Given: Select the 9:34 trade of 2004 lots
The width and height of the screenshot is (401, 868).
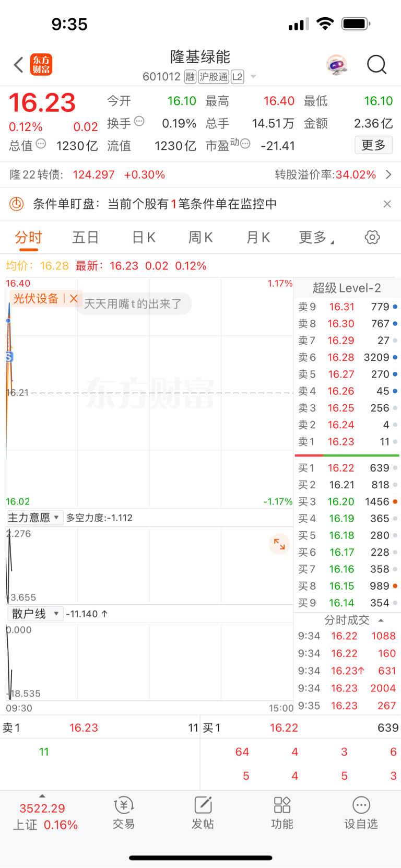Looking at the screenshot, I should [x=347, y=688].
